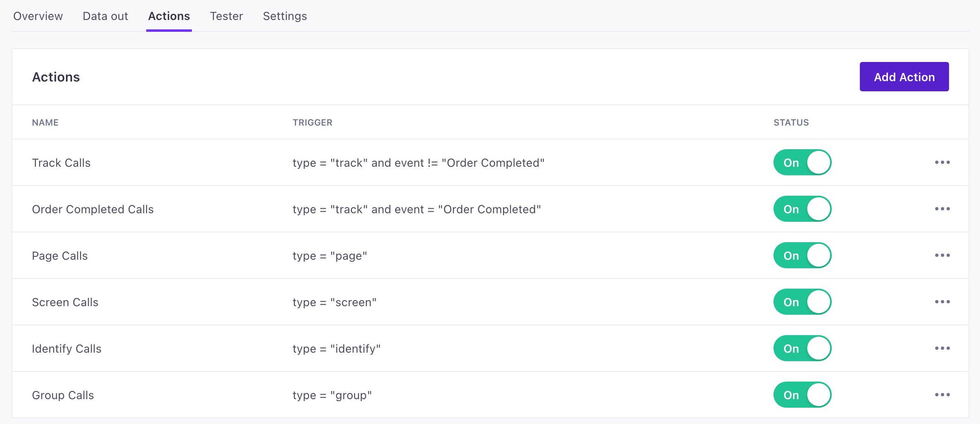Open the Track Calls action name
Viewport: 980px width, 424px height.
point(61,163)
